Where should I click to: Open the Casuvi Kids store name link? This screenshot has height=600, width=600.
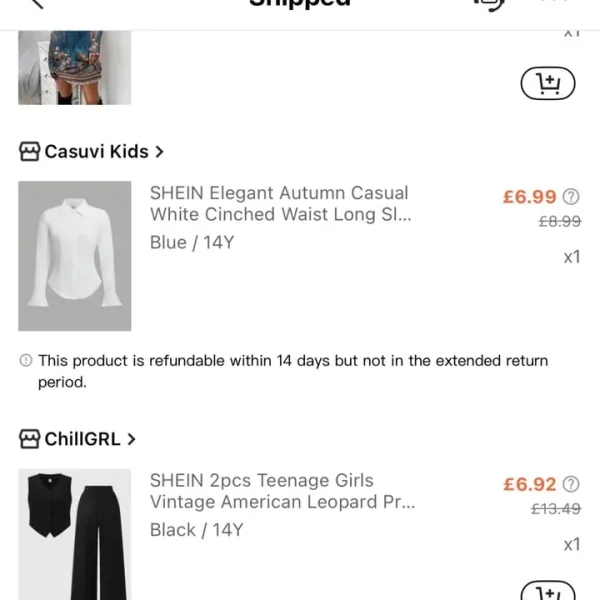pos(96,152)
